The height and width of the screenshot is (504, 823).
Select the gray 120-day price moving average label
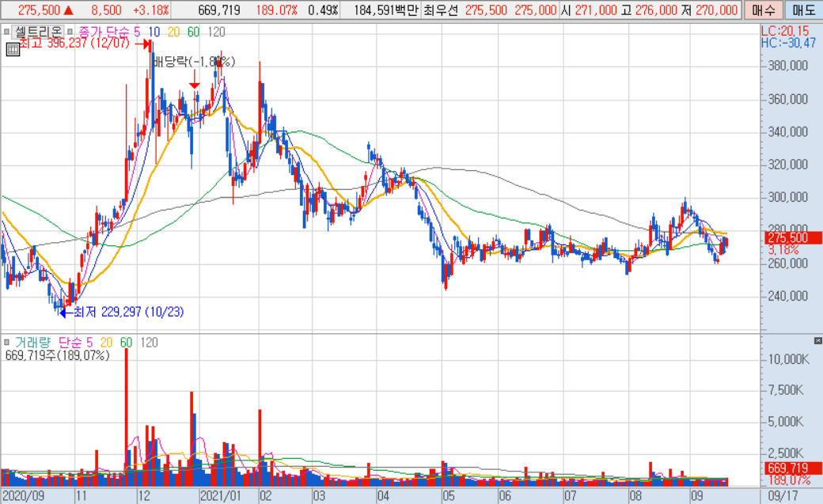tap(216, 32)
